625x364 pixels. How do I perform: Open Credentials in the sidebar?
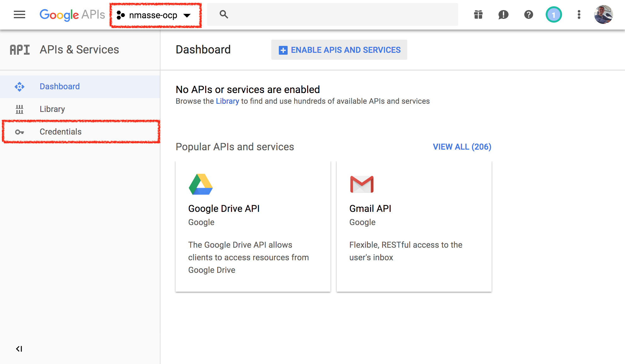[60, 132]
